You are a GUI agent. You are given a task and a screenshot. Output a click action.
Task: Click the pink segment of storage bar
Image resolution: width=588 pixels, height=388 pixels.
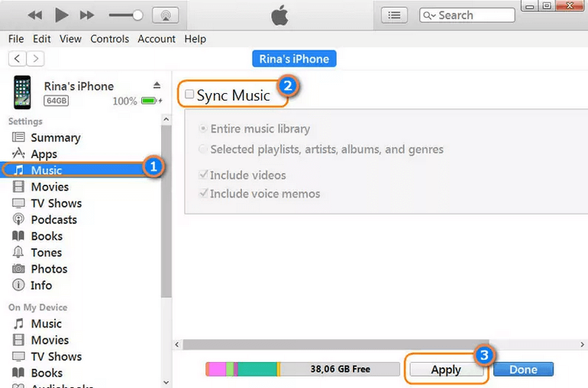pyautogui.click(x=217, y=369)
